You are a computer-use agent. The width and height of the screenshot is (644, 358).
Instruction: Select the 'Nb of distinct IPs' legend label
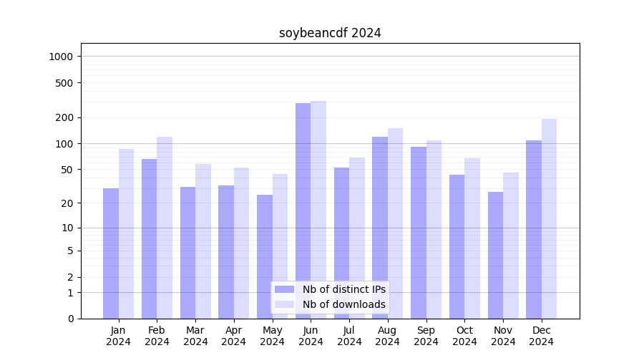[x=343, y=289]
